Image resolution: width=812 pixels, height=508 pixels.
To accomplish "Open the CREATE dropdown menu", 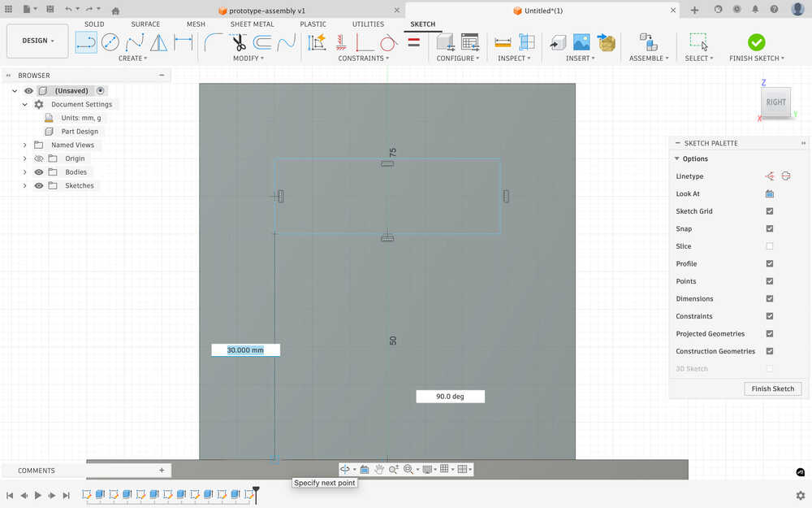I will 132,58.
